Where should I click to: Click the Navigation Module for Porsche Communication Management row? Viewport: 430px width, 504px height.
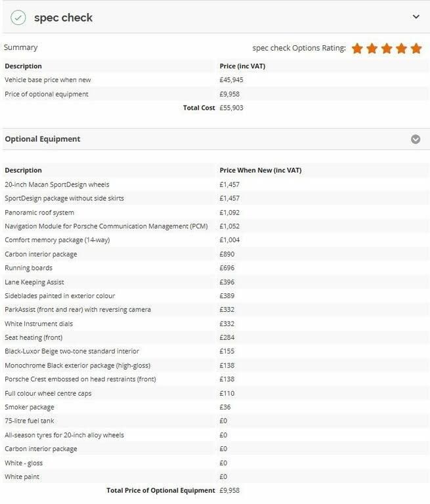[216, 226]
